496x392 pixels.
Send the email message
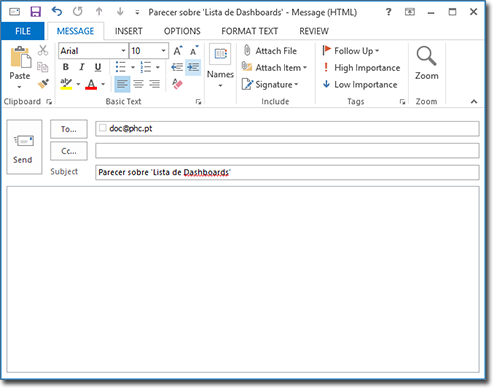pos(24,147)
